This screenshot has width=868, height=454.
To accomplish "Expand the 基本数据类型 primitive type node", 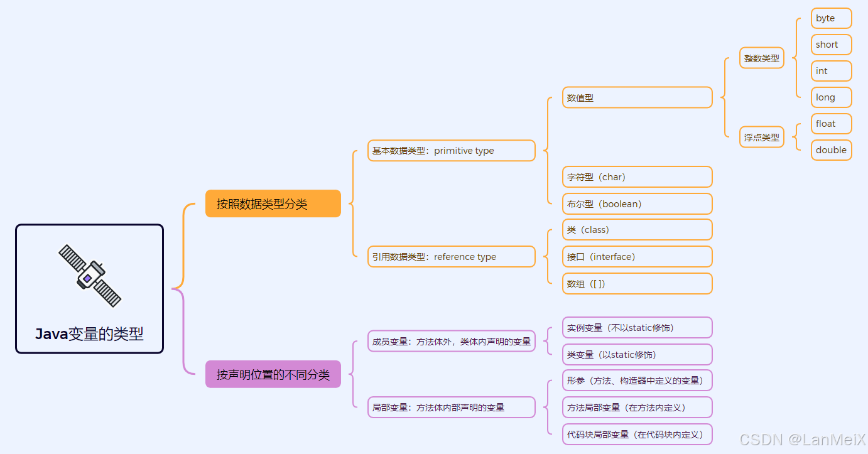I will point(451,151).
